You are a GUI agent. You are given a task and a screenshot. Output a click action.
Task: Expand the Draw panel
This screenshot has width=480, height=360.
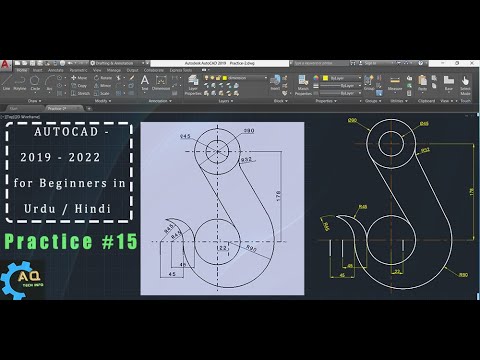(x=35, y=101)
